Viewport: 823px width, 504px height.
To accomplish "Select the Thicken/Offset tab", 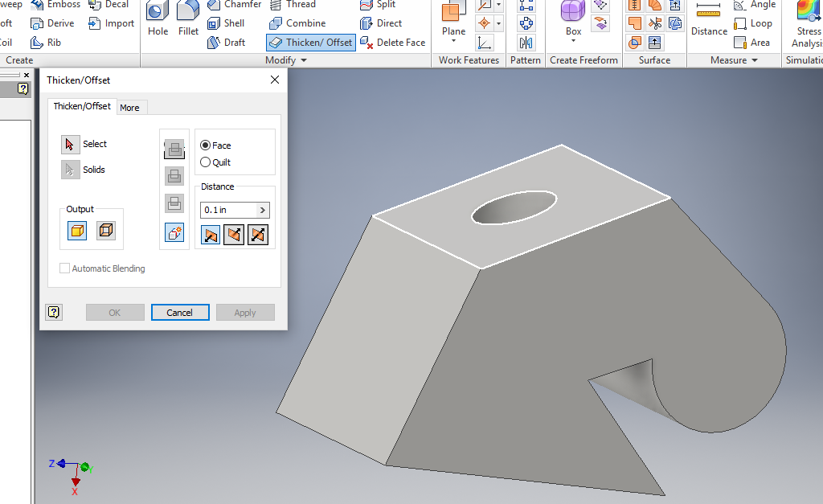I will point(81,105).
